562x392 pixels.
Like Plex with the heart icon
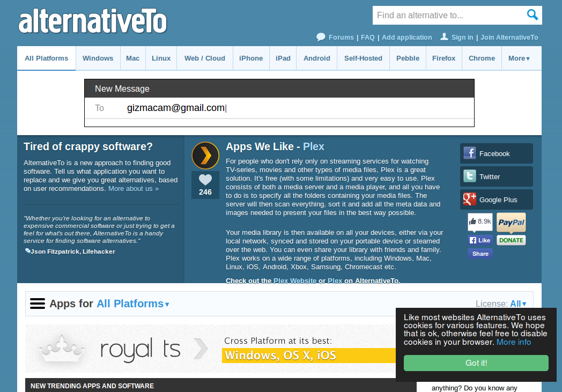[x=205, y=180]
